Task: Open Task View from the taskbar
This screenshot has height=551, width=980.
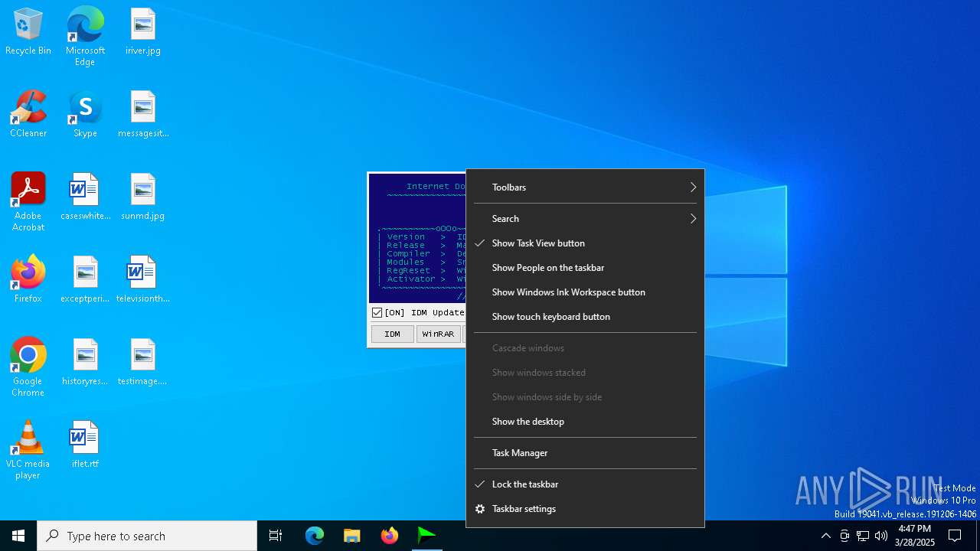Action: point(276,536)
